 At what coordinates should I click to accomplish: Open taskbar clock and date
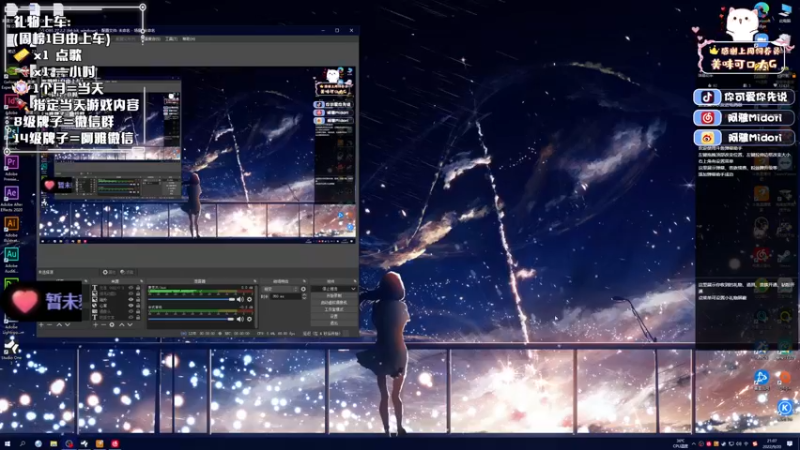pyautogui.click(x=772, y=443)
